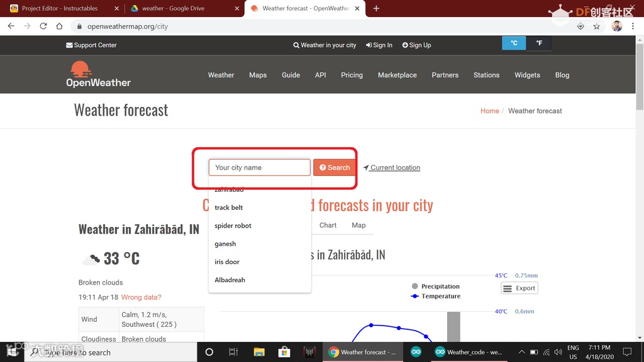Screen dimensions: 644x362
Task: Close the Project Editor - Instructables tab
Action: click(x=116, y=8)
